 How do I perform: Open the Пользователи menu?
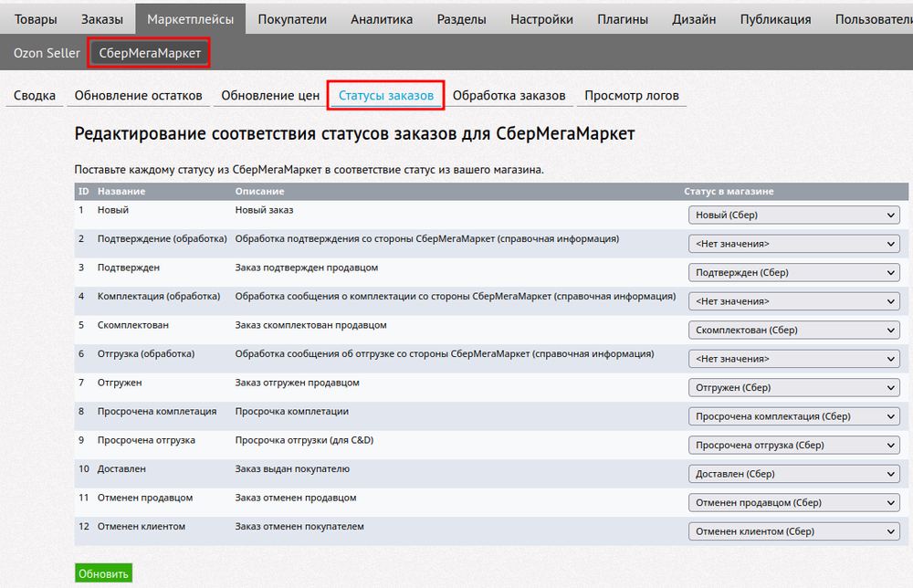[874, 19]
